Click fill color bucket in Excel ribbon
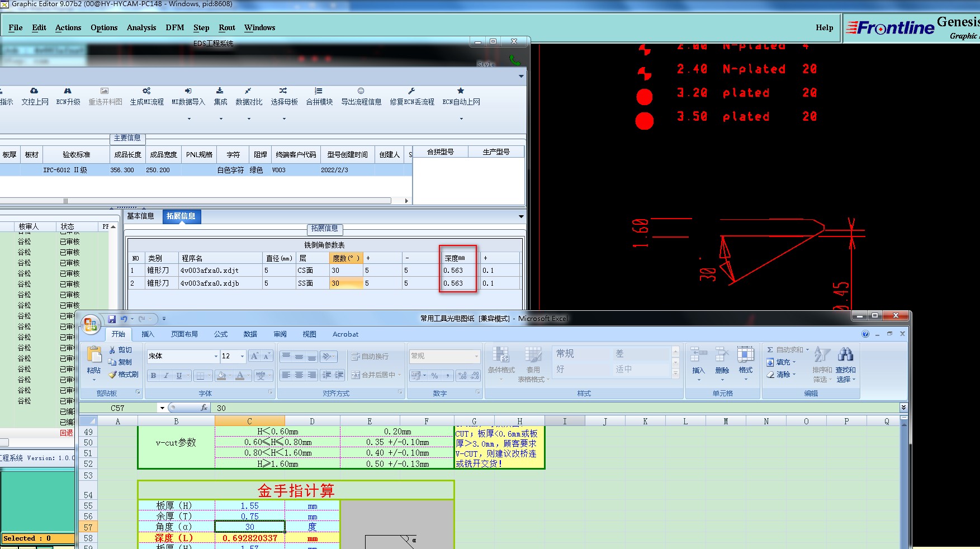Image resolution: width=980 pixels, height=549 pixels. 221,376
